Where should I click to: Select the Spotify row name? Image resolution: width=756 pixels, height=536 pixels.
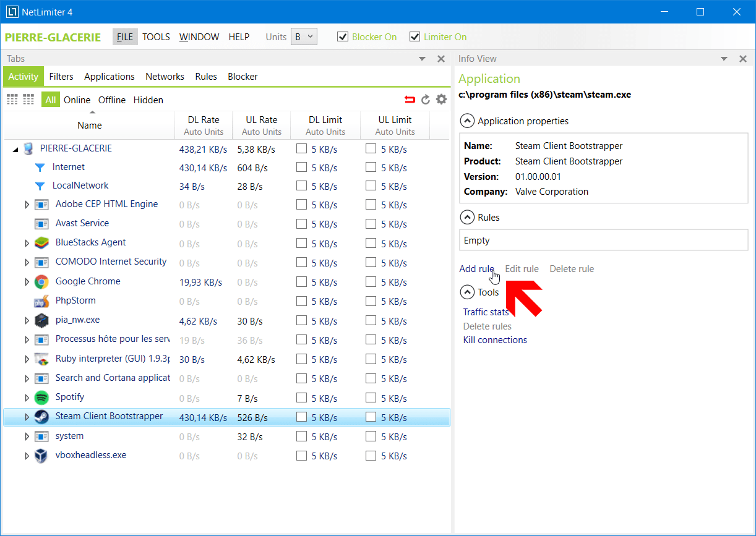click(x=70, y=397)
